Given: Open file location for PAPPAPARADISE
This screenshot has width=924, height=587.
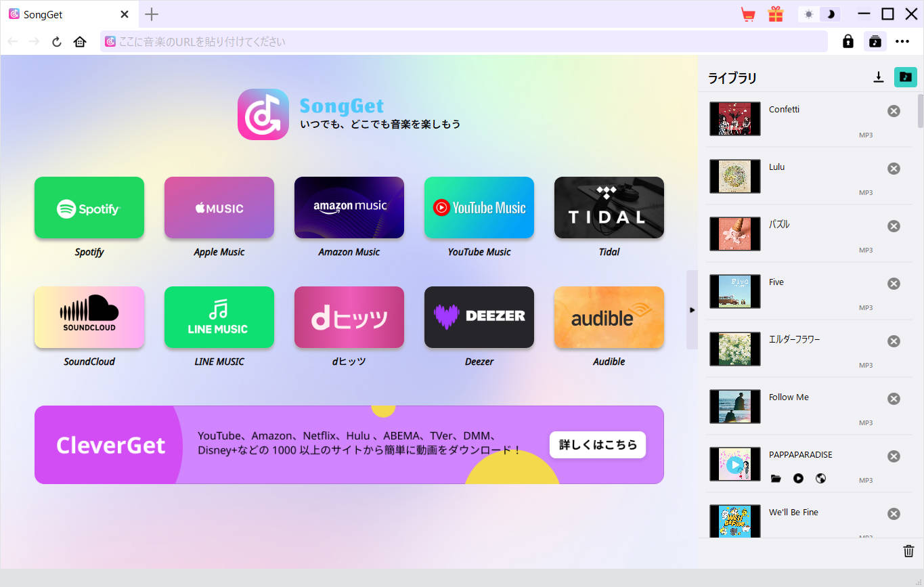Looking at the screenshot, I should click(x=776, y=479).
